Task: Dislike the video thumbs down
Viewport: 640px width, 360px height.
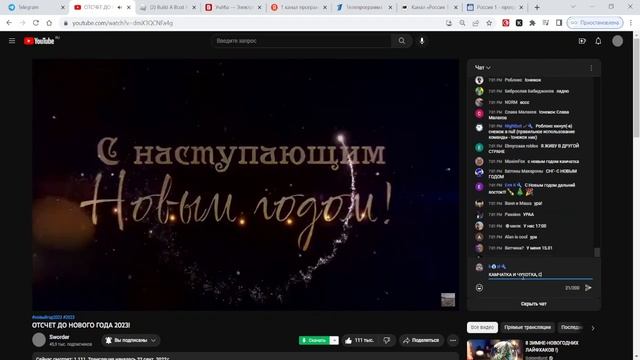Action: (387, 340)
